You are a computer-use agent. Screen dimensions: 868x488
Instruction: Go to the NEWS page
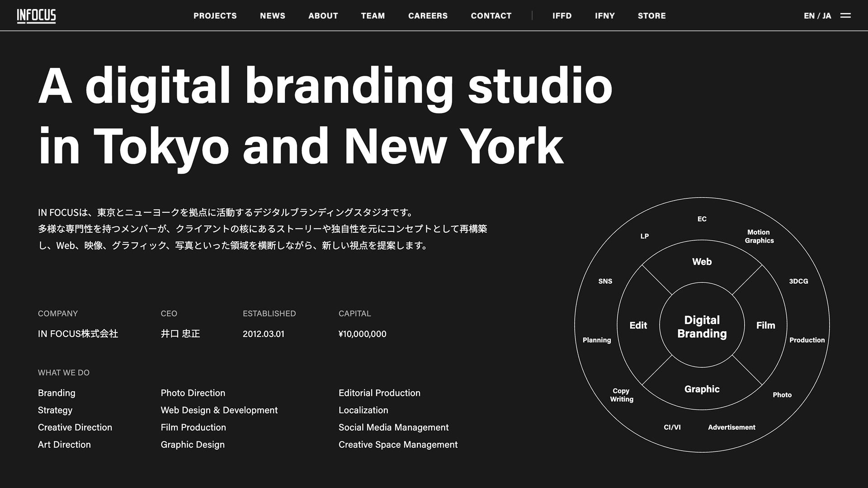[x=273, y=16]
